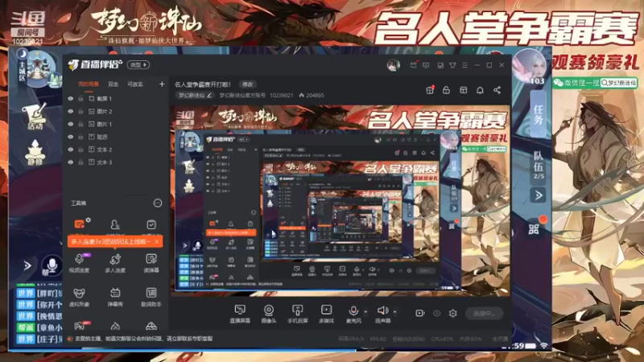Click the unlock padlock icon above preview

click(447, 90)
